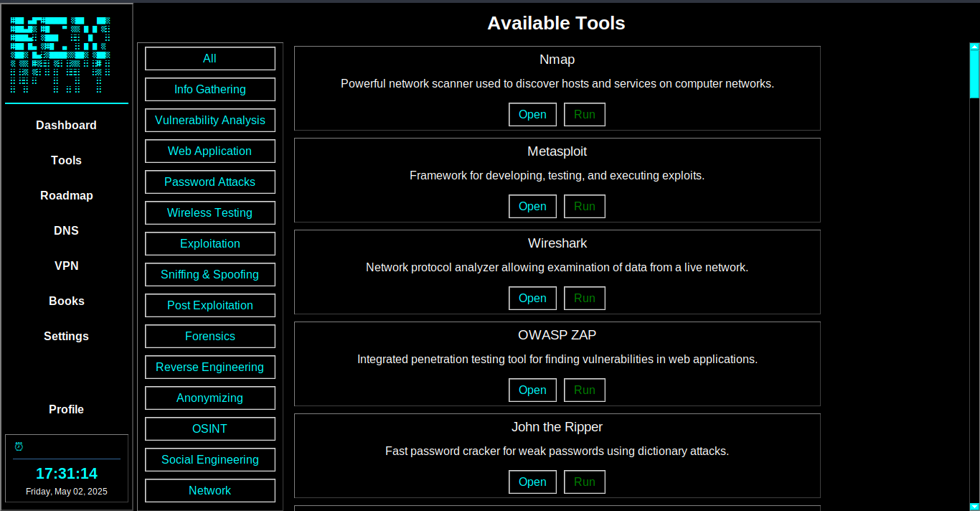The width and height of the screenshot is (980, 511).
Task: Choose Reverse Engineering category
Action: tap(210, 367)
